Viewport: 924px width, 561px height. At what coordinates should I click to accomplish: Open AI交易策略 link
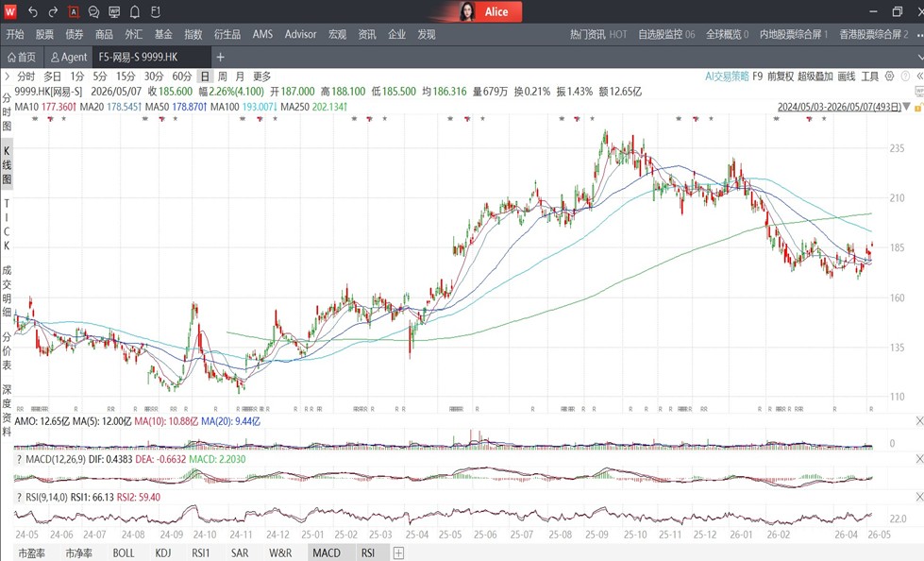[x=727, y=76]
